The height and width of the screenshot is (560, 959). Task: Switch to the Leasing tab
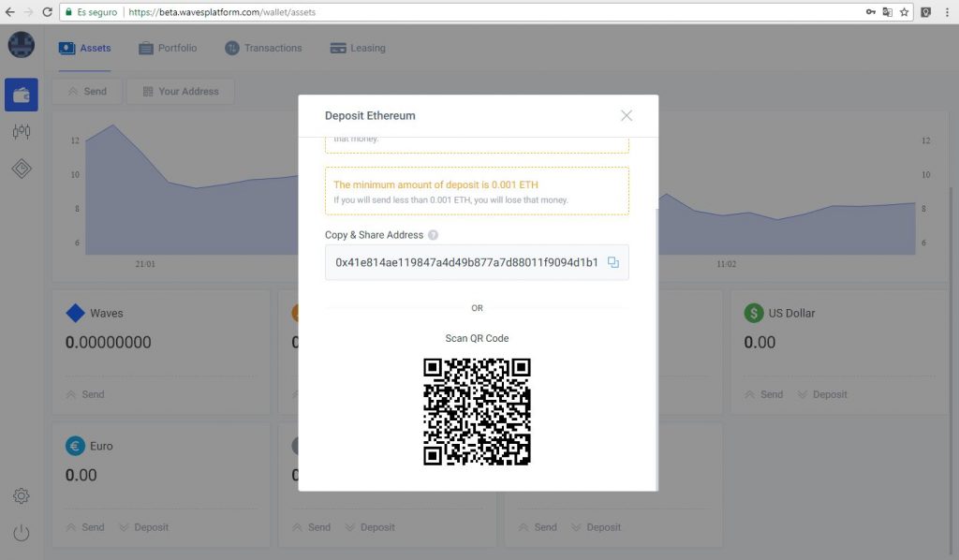click(x=358, y=49)
